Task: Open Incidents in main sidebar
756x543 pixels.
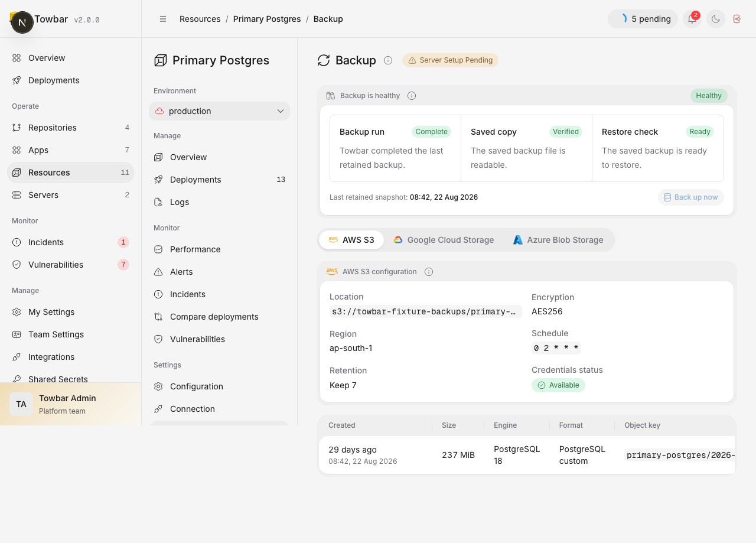Action: coord(71,242)
